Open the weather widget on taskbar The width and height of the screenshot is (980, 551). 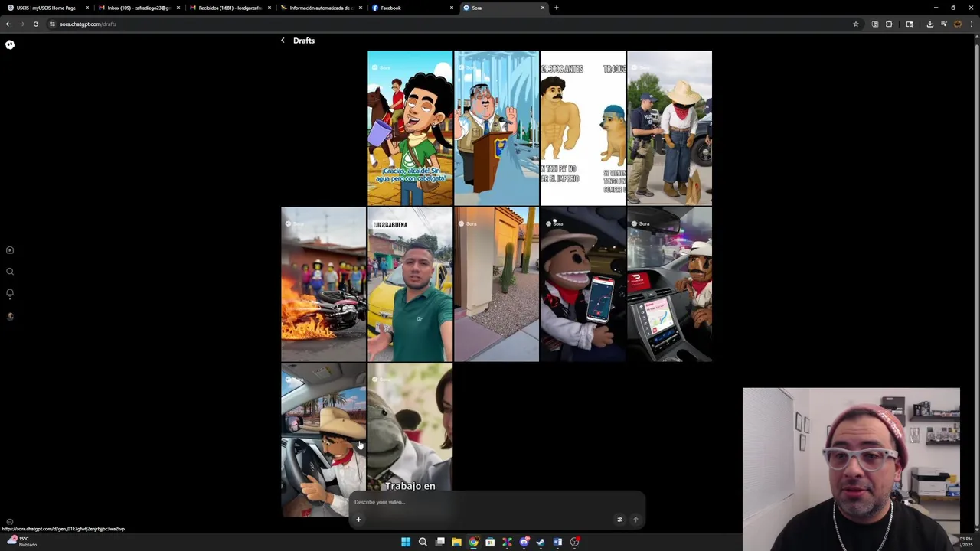[21, 541]
